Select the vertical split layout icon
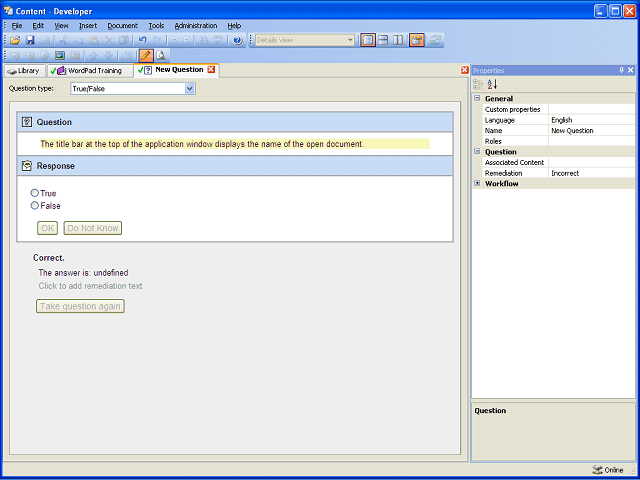Viewport: 640px width, 480px height. pos(398,40)
